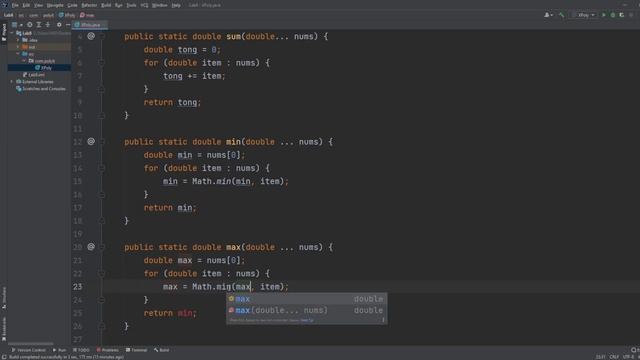The height and width of the screenshot is (360, 640).
Task: Toggle the Structure sidebar tab
Action: pyautogui.click(x=4, y=297)
